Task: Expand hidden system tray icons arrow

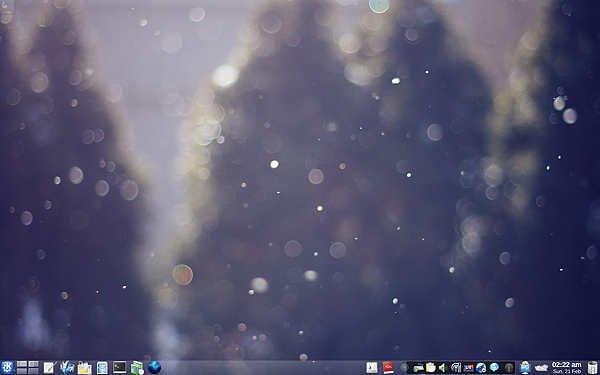Action: coord(403,368)
